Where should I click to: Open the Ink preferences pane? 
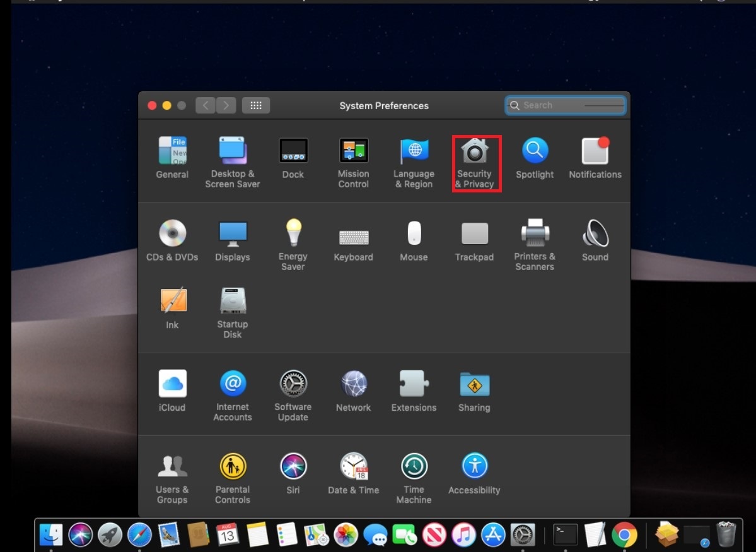(172, 308)
